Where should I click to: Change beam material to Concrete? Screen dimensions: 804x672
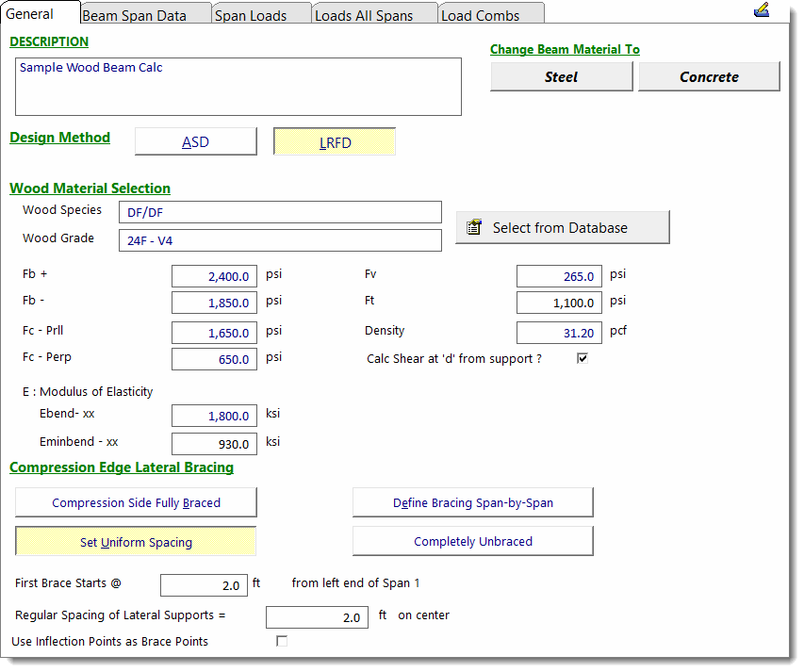tap(709, 76)
